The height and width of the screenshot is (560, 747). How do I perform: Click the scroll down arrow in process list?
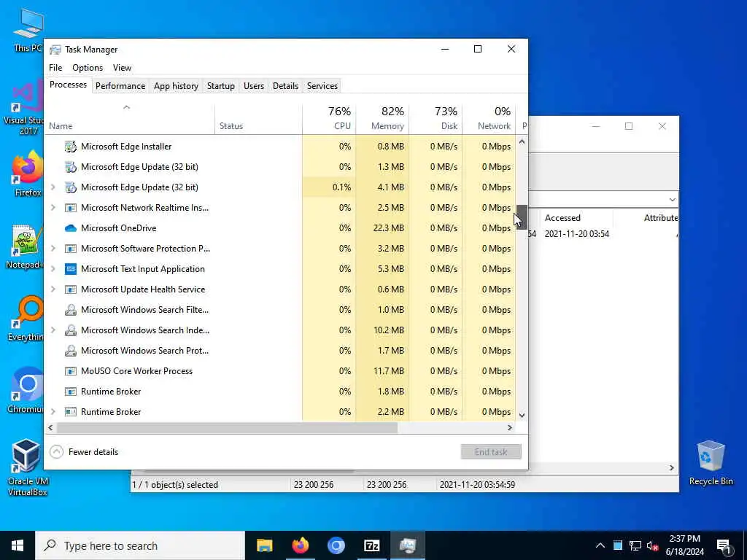[x=522, y=415]
